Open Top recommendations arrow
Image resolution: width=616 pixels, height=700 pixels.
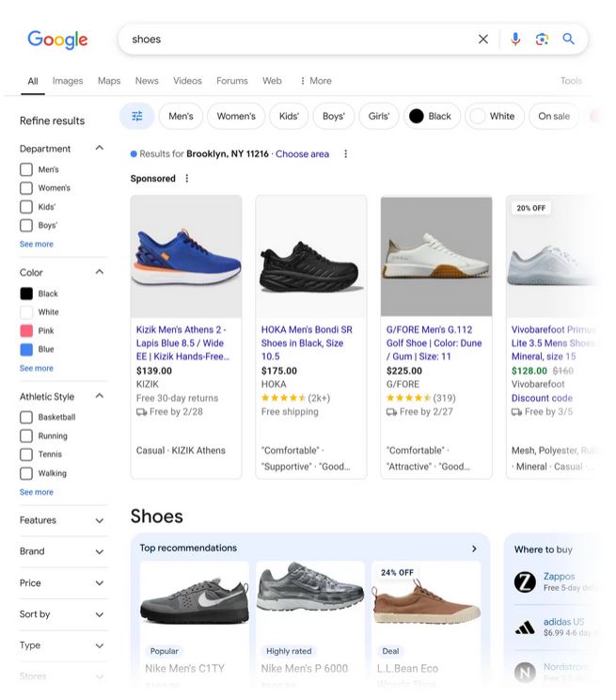(x=474, y=549)
